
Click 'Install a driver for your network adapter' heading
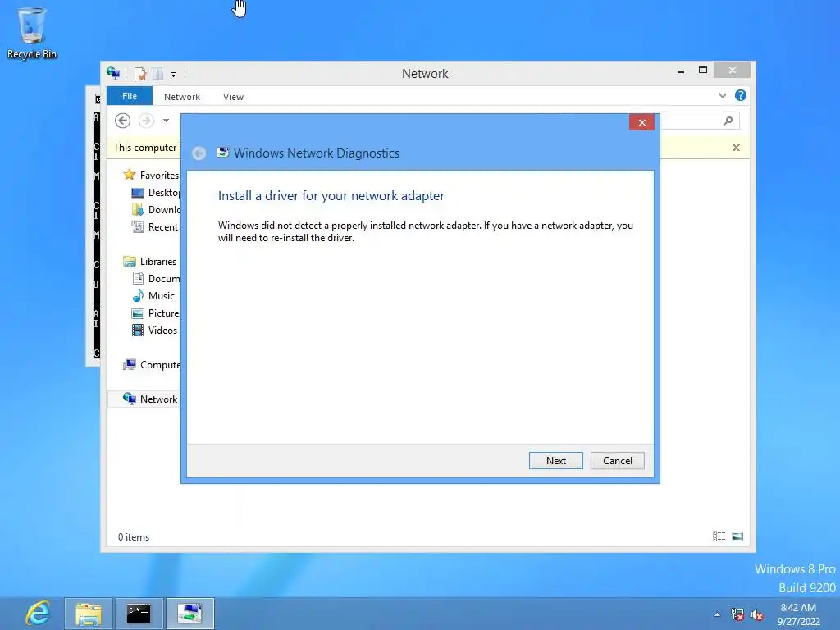coord(331,195)
